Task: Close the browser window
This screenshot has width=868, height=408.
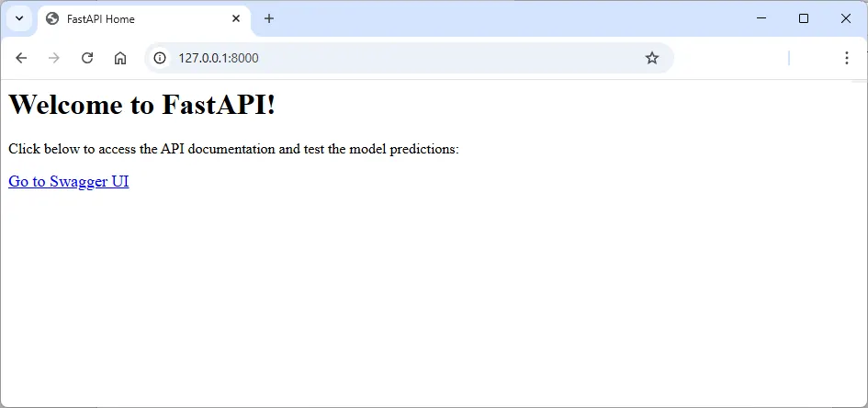Action: pos(845,18)
